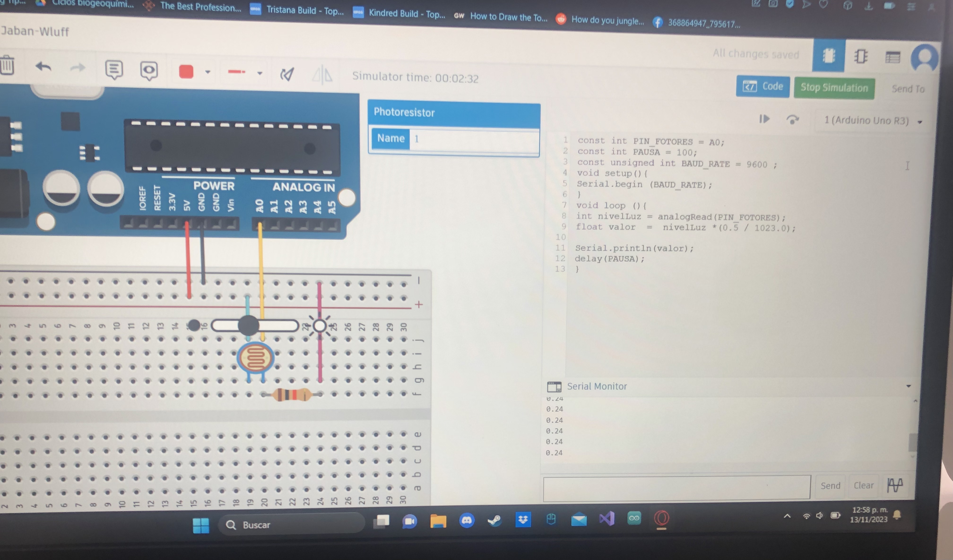Image resolution: width=953 pixels, height=560 pixels.
Task: Toggle the serial monitor graph icon
Action: [x=895, y=485]
